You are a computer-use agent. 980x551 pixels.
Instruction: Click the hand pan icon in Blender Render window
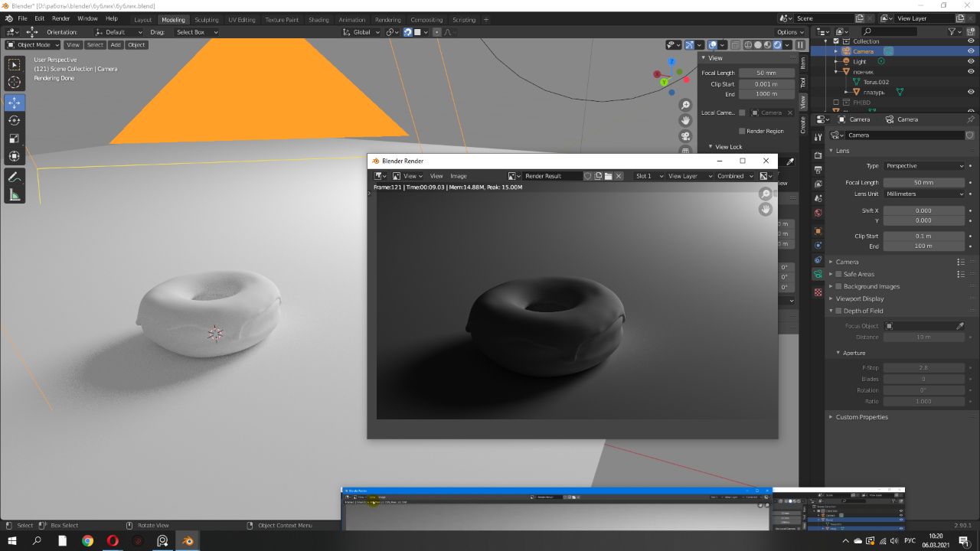point(766,209)
